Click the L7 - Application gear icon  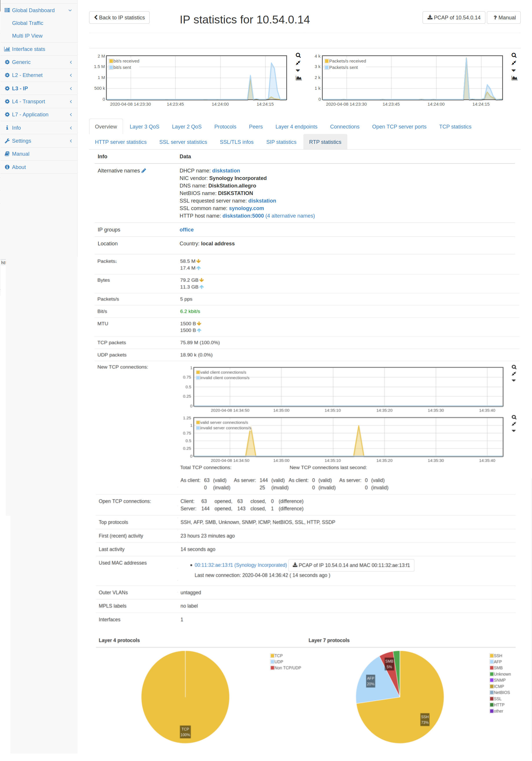(x=7, y=115)
